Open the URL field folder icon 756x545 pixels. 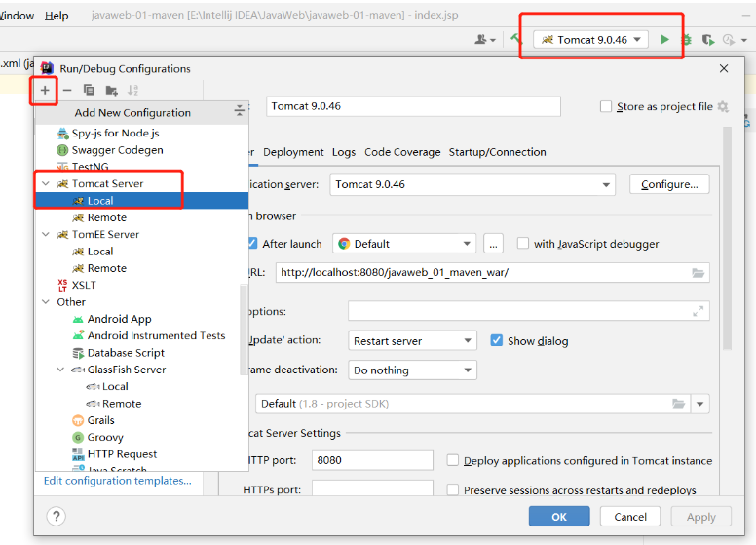coord(698,273)
